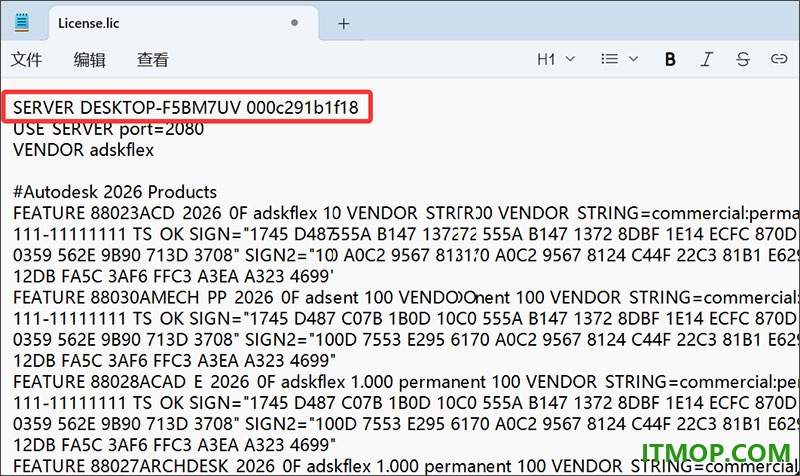Open the 编辑 menu
The width and height of the screenshot is (800, 476).
pyautogui.click(x=89, y=60)
